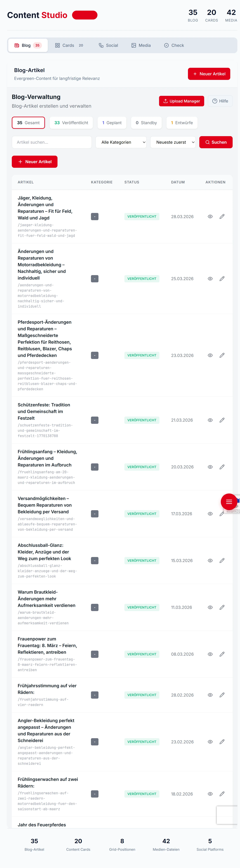Filter articles by 1 Entwürfe
The height and width of the screenshot is (868, 240).
pyautogui.click(x=182, y=123)
